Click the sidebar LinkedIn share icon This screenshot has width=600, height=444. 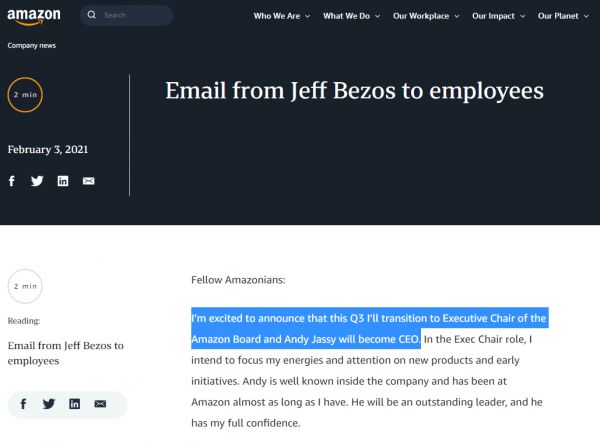click(x=74, y=404)
